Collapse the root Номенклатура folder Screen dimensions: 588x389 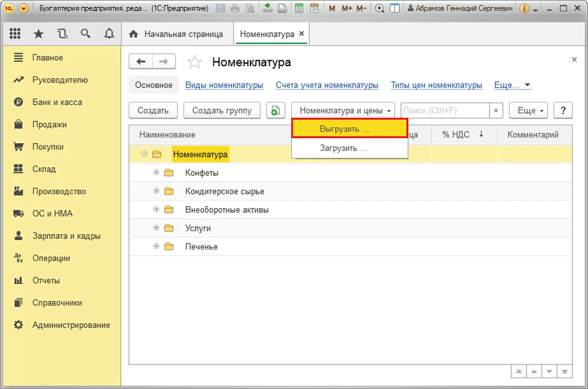[144, 154]
